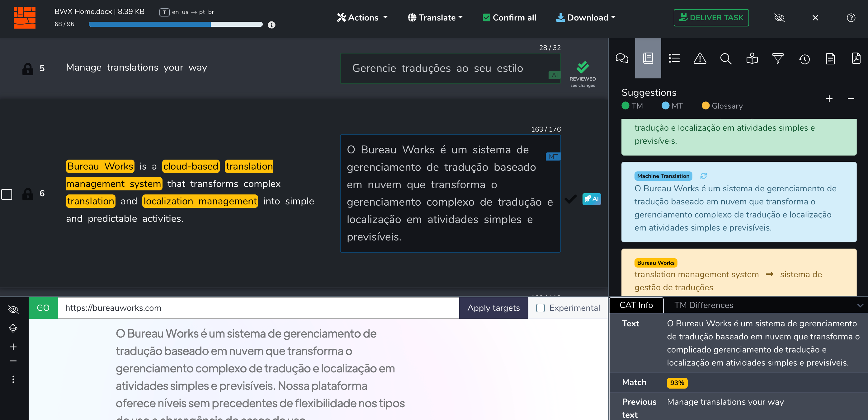Click the preview URL input field
This screenshot has height=420, width=868.
click(x=258, y=308)
